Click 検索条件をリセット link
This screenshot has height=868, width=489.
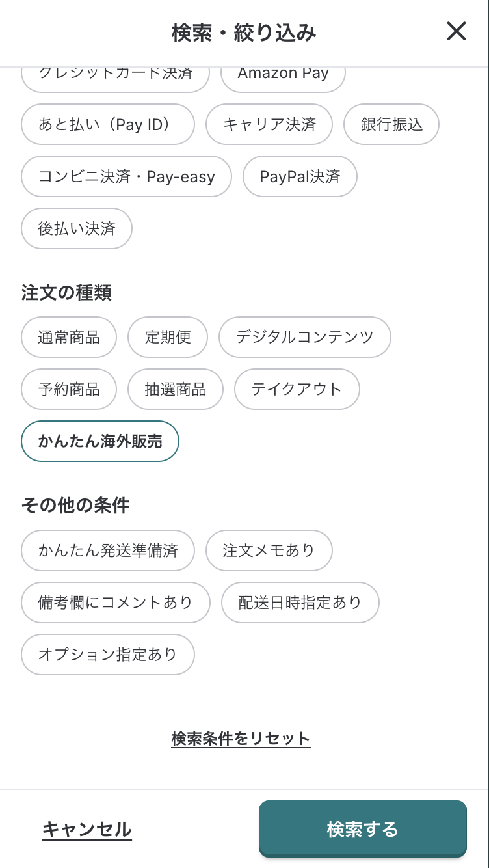[241, 739]
